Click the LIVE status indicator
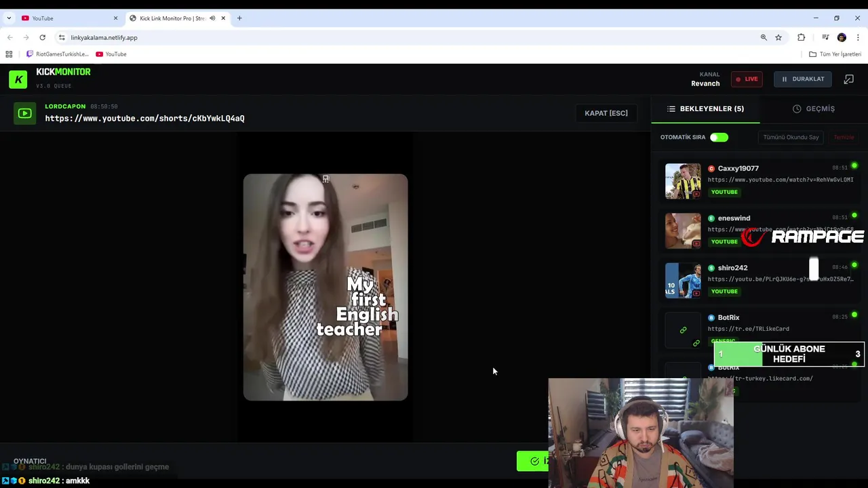Image resolution: width=868 pixels, height=488 pixels. (x=747, y=79)
